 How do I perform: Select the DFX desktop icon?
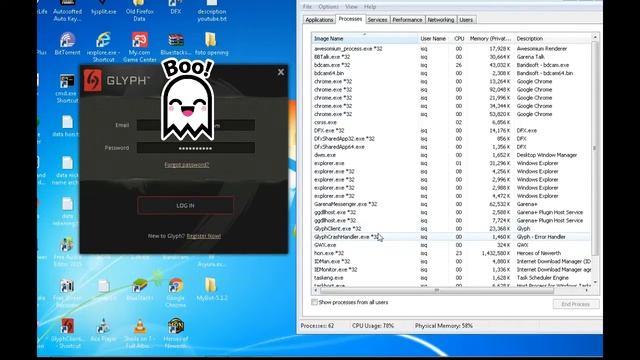click(176, 8)
